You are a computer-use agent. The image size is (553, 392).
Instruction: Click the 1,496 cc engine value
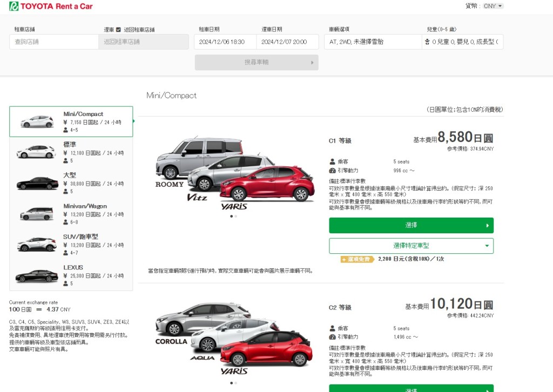(x=406, y=337)
